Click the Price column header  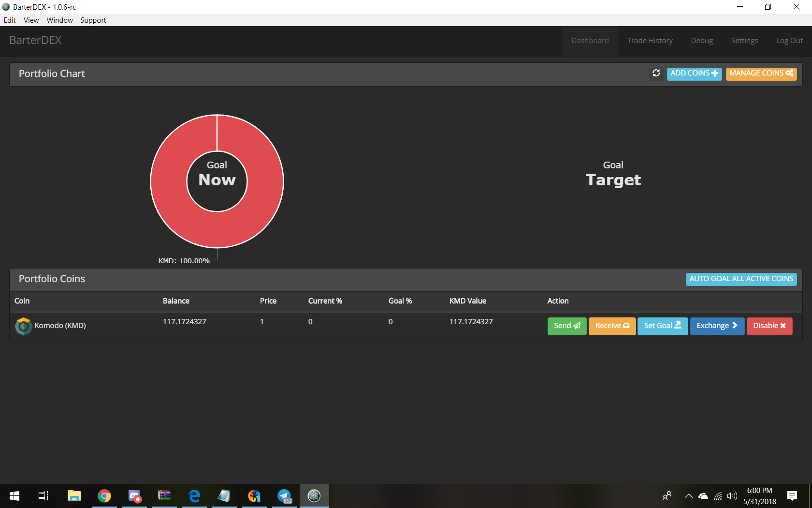268,301
